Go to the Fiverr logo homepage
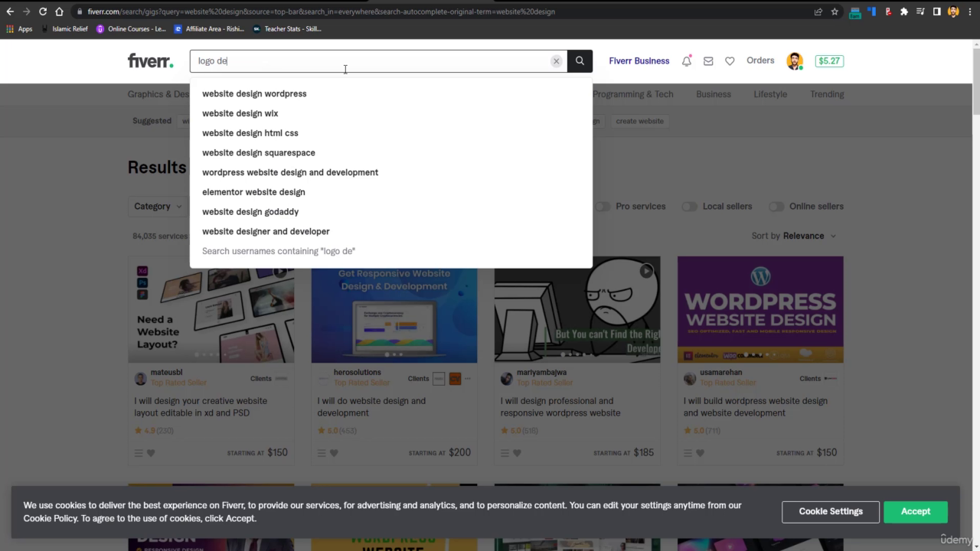 150,61
